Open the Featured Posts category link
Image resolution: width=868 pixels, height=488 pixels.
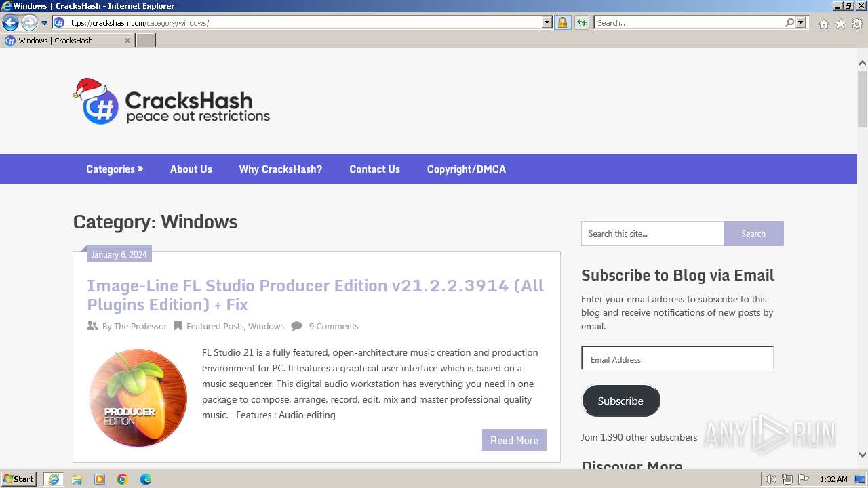(215, 326)
